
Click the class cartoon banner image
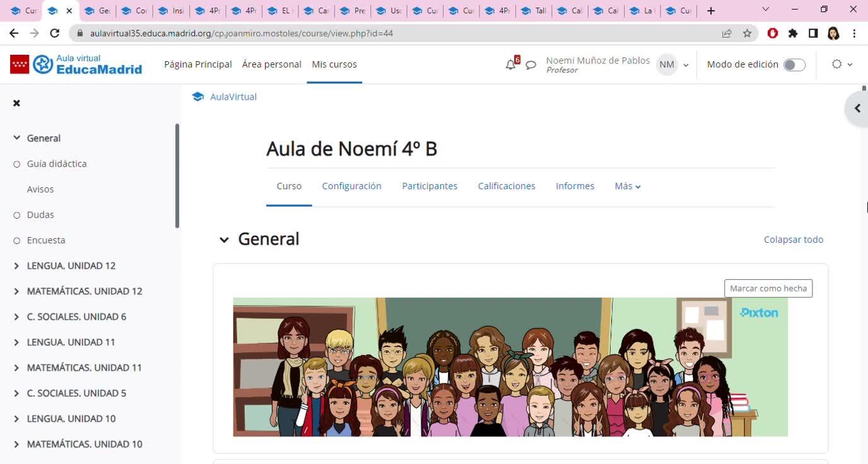click(x=510, y=367)
